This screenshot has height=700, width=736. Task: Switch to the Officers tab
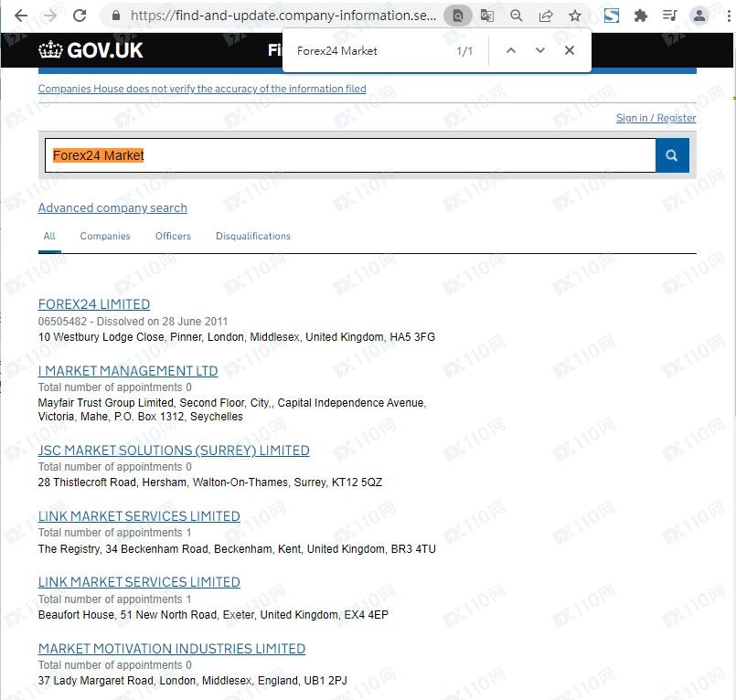point(173,236)
